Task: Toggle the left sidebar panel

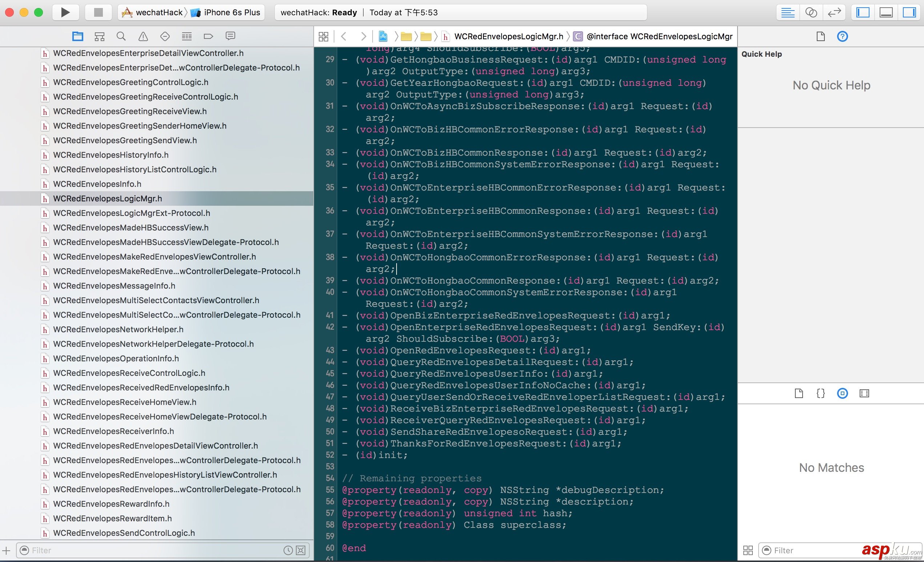Action: 866,12
